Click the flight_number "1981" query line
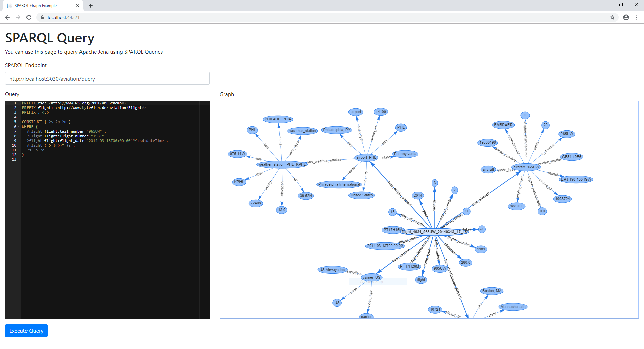This screenshot has width=644, height=349. [x=67, y=136]
